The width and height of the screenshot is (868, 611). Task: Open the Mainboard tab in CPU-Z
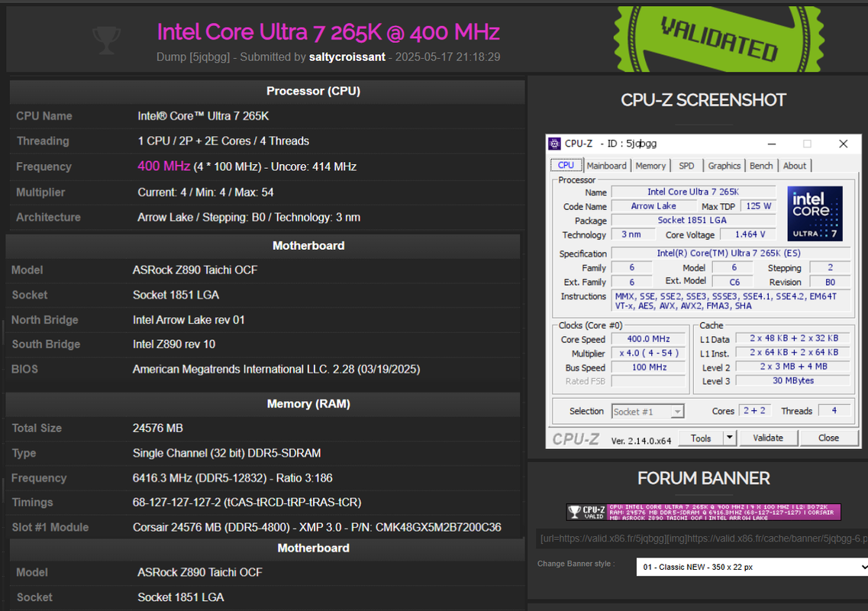point(607,166)
